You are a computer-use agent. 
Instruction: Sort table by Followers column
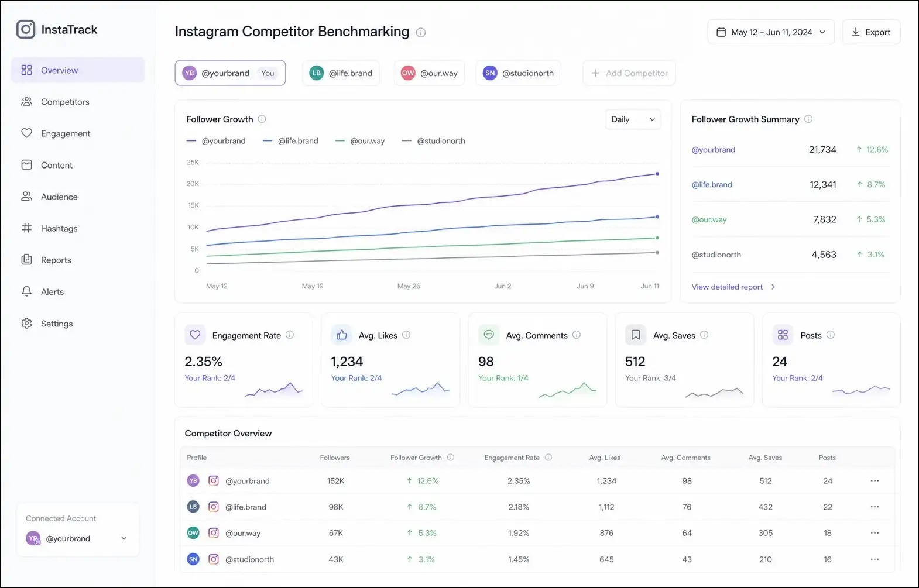click(x=335, y=458)
